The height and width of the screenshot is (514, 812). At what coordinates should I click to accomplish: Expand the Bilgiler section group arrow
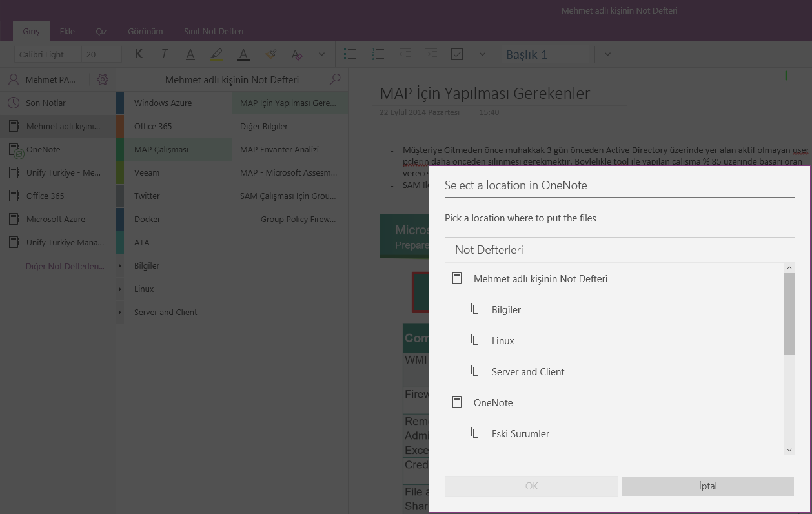point(120,265)
